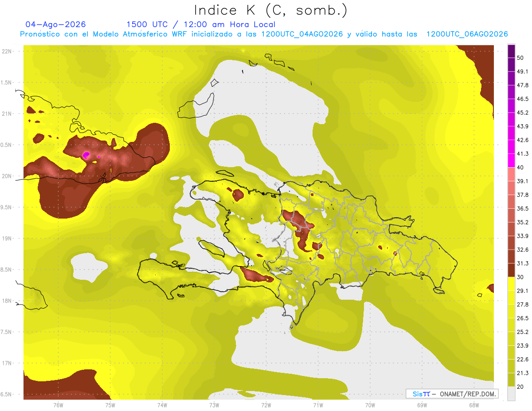Click the legend value "50"
The width and height of the screenshot is (532, 411).
tap(520, 58)
